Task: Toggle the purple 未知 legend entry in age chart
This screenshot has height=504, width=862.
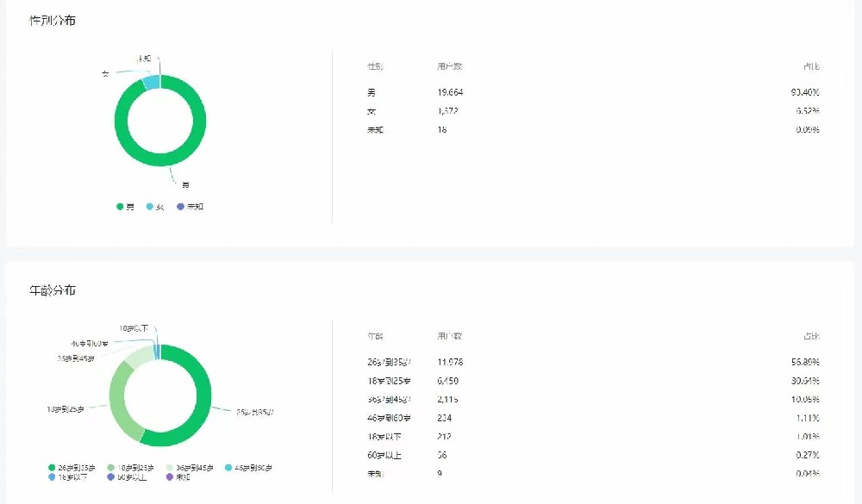Action: (x=178, y=477)
